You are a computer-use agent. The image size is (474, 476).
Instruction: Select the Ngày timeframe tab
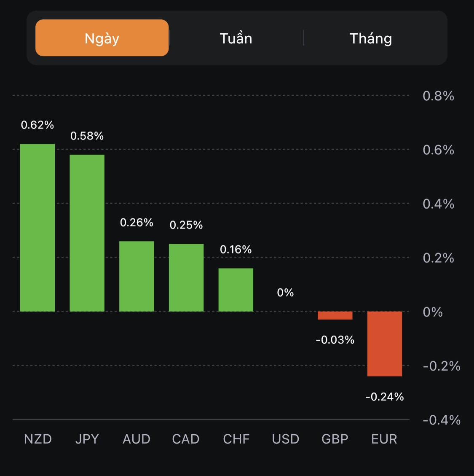(102, 38)
